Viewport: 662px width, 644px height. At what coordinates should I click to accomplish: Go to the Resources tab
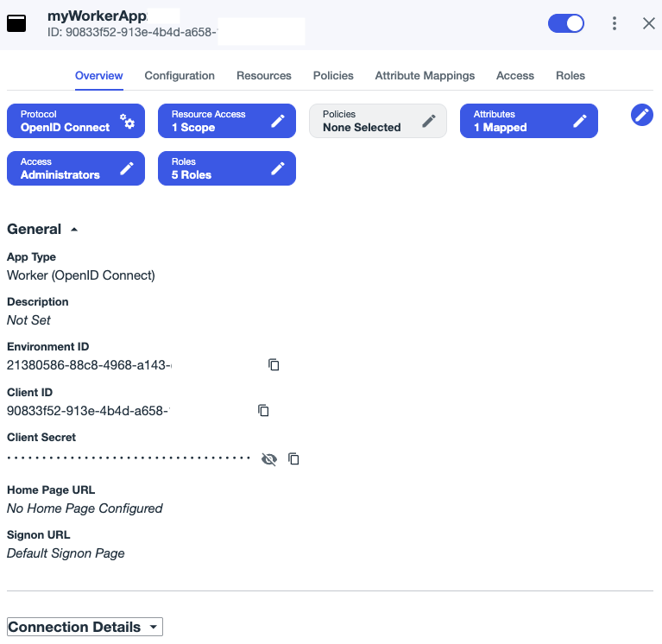tap(264, 76)
